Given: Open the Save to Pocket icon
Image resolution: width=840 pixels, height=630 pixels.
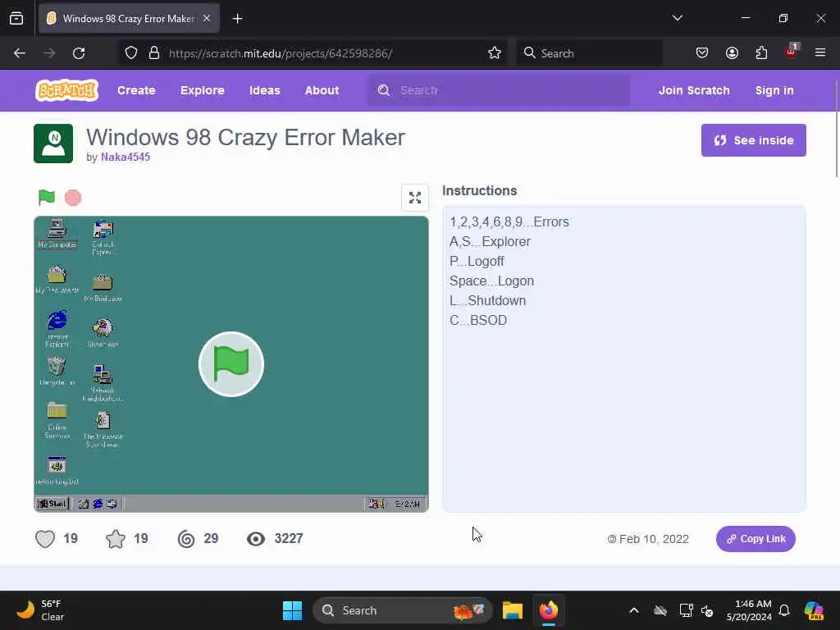Looking at the screenshot, I should click(702, 53).
